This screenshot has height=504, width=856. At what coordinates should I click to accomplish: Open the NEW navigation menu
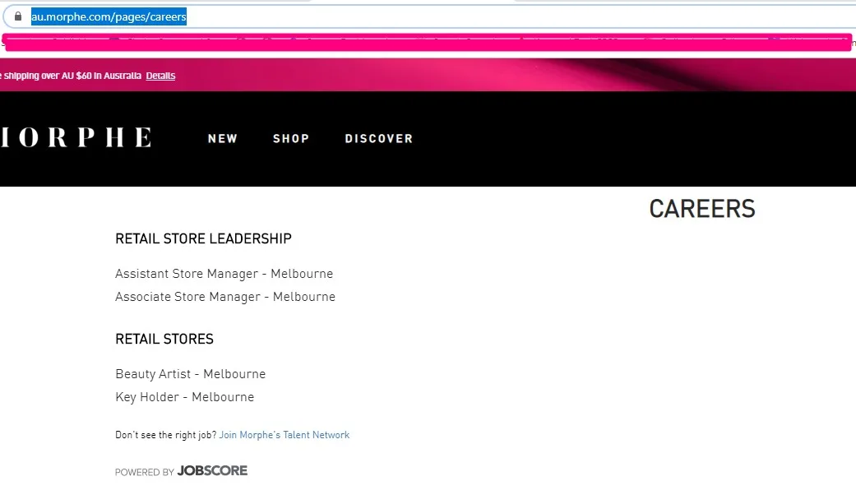(x=222, y=139)
